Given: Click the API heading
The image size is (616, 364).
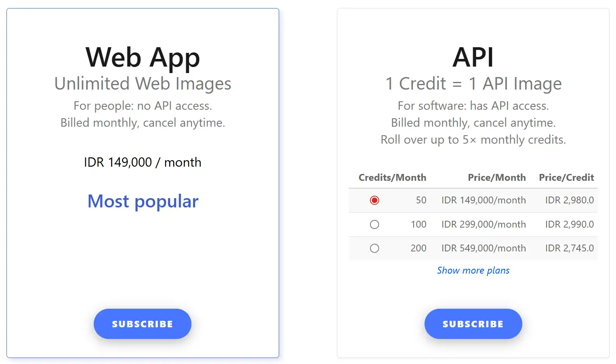Looking at the screenshot, I should pos(473,57).
